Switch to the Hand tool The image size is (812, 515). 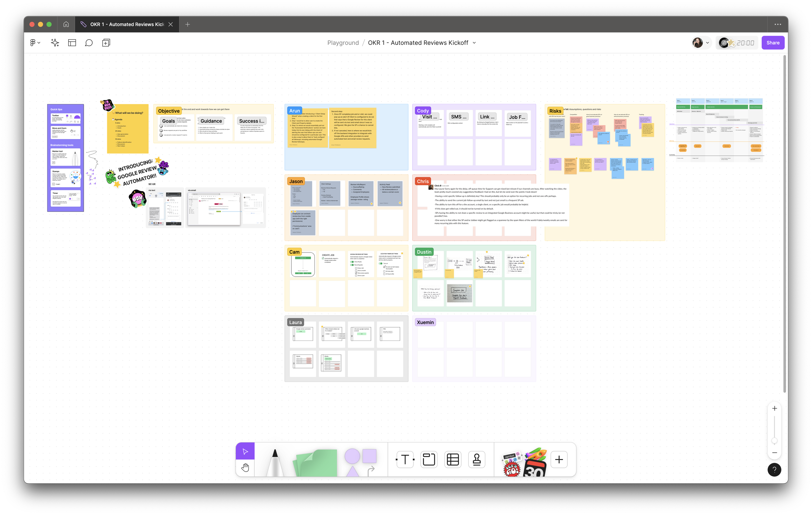point(245,468)
